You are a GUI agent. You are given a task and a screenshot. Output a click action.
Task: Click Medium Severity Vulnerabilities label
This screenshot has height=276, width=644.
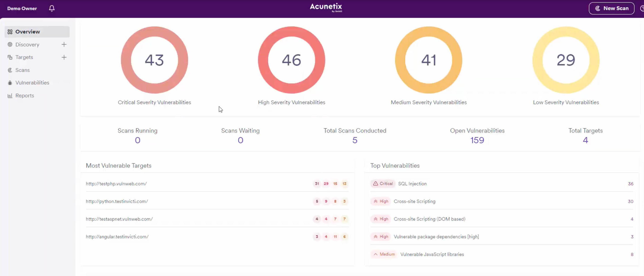[x=429, y=102]
